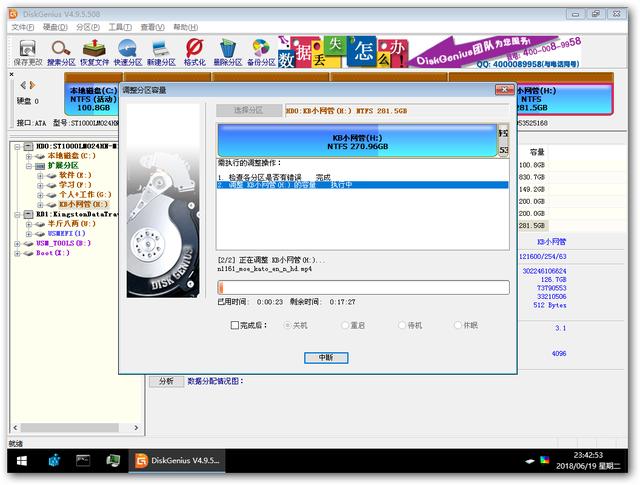This screenshot has height=485, width=640.
Task: Click the 分析 button
Action: [x=165, y=381]
